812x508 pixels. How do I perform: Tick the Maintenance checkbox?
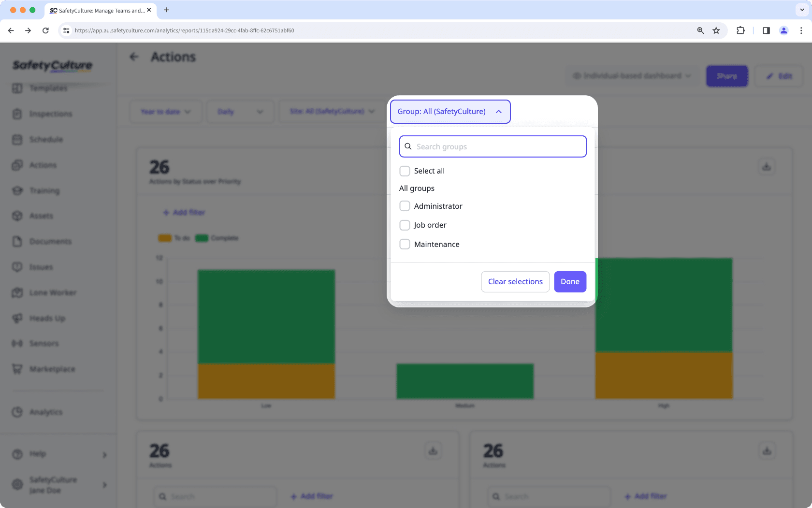pos(405,244)
